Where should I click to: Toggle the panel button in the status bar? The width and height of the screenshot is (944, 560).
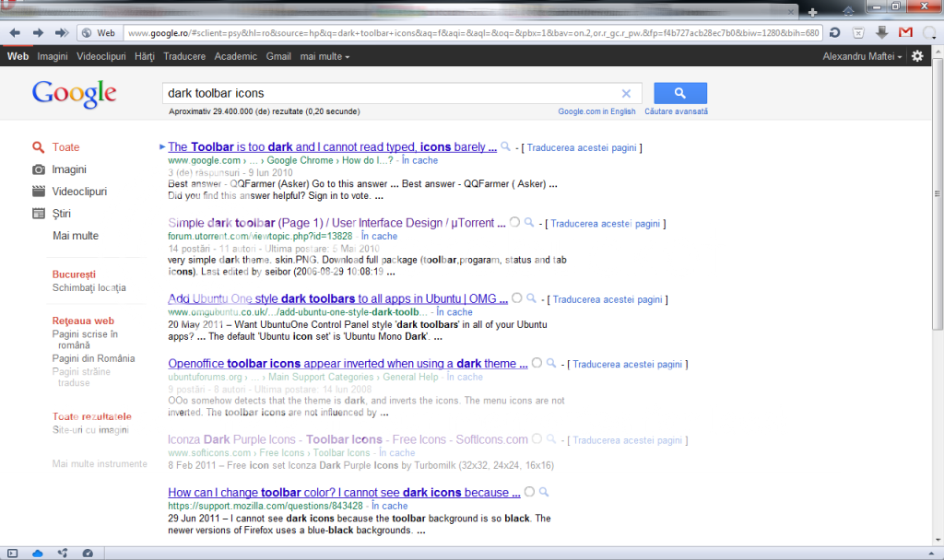point(13,554)
